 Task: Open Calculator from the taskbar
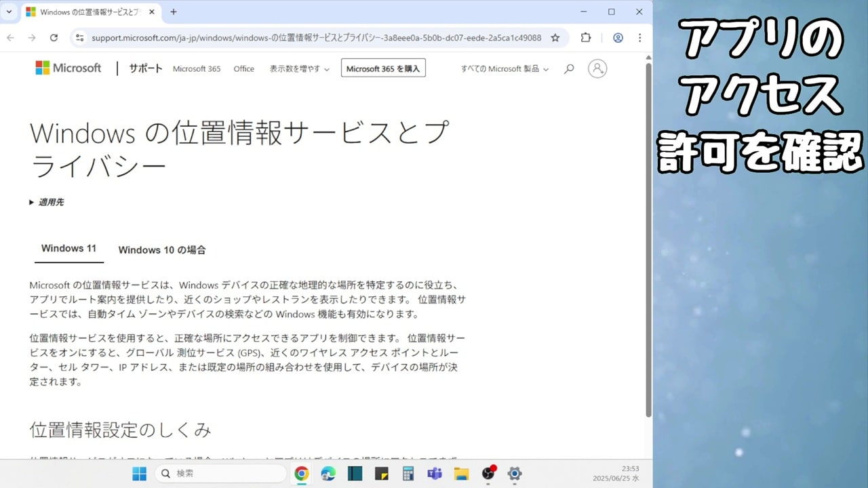point(408,474)
